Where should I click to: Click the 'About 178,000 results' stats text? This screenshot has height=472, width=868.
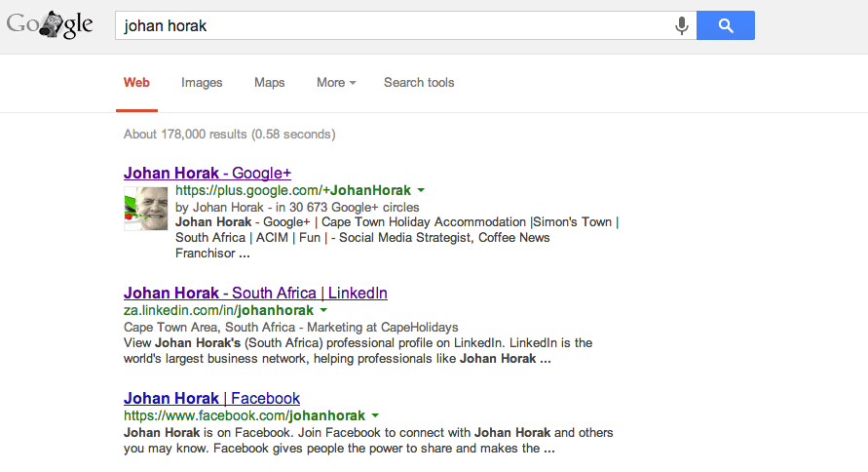pyautogui.click(x=229, y=134)
